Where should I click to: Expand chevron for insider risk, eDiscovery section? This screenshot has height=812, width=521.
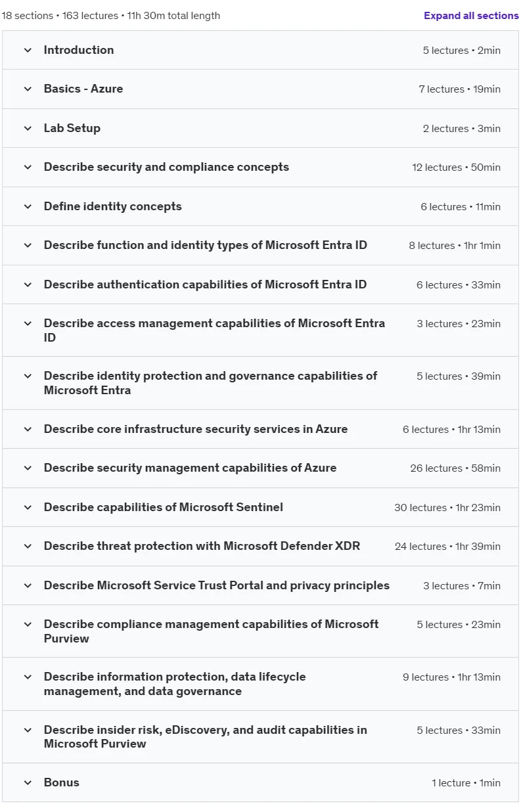(x=28, y=730)
